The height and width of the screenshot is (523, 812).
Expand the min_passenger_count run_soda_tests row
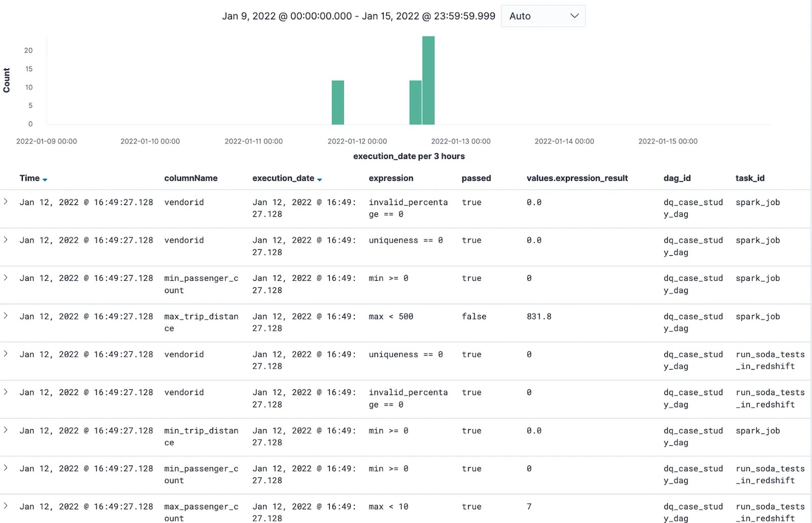tap(6, 468)
